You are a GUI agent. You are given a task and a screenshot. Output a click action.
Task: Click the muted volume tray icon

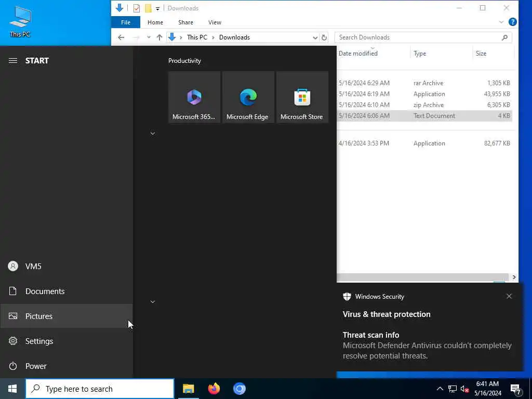464,389
